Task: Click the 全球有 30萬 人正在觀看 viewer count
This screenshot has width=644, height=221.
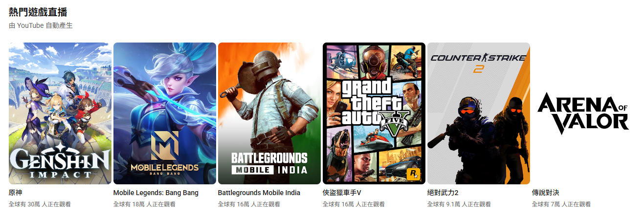Action: coord(40,204)
